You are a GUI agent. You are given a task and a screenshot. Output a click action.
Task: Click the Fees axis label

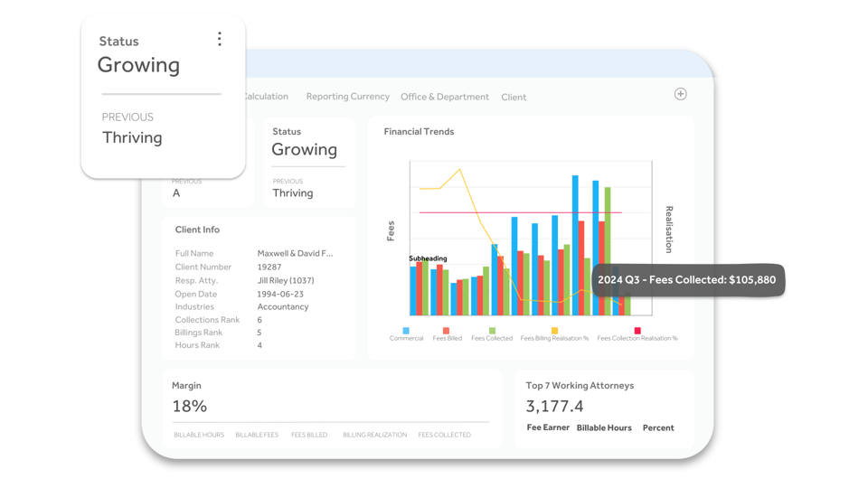391,231
